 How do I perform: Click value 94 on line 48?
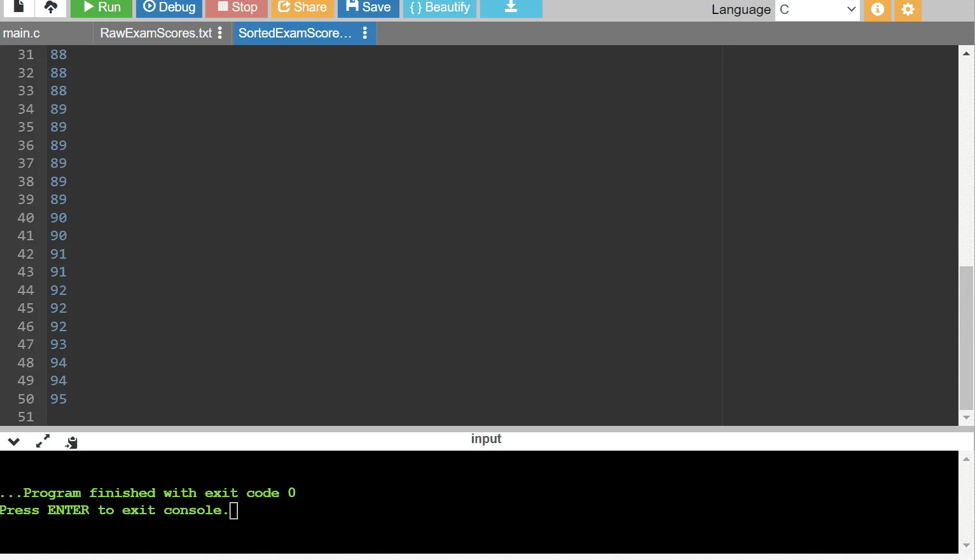pyautogui.click(x=59, y=363)
